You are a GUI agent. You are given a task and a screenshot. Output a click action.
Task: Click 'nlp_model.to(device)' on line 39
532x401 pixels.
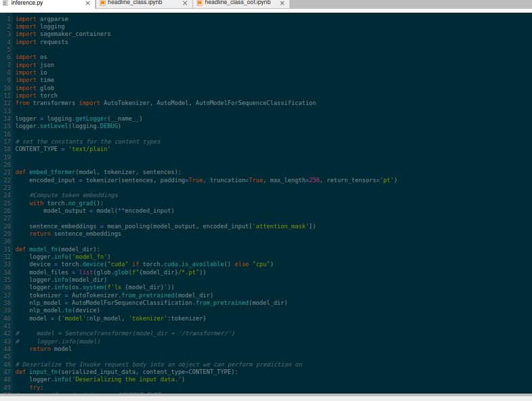[x=65, y=310]
